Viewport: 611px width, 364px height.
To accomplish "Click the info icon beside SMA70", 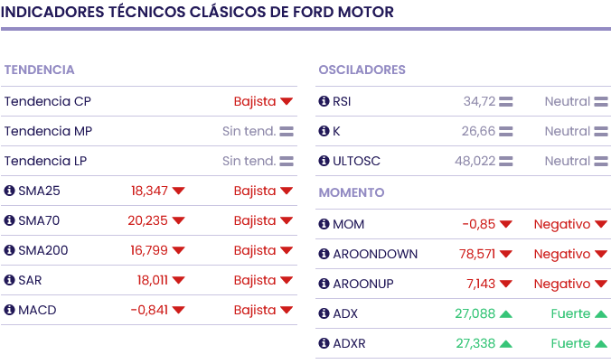I will (10, 220).
